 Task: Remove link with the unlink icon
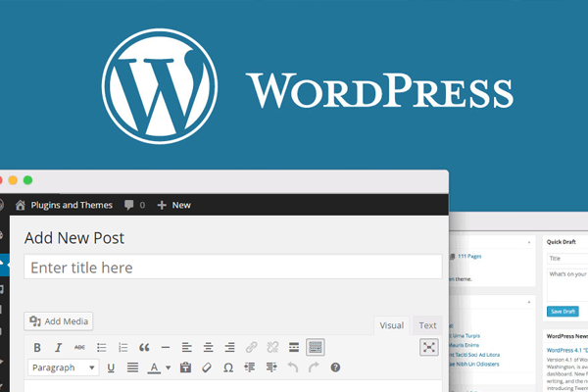(x=272, y=347)
